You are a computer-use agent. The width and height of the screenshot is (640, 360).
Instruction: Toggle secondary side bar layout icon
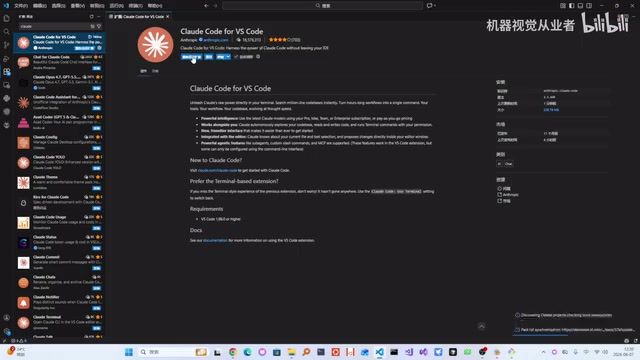coord(589,6)
